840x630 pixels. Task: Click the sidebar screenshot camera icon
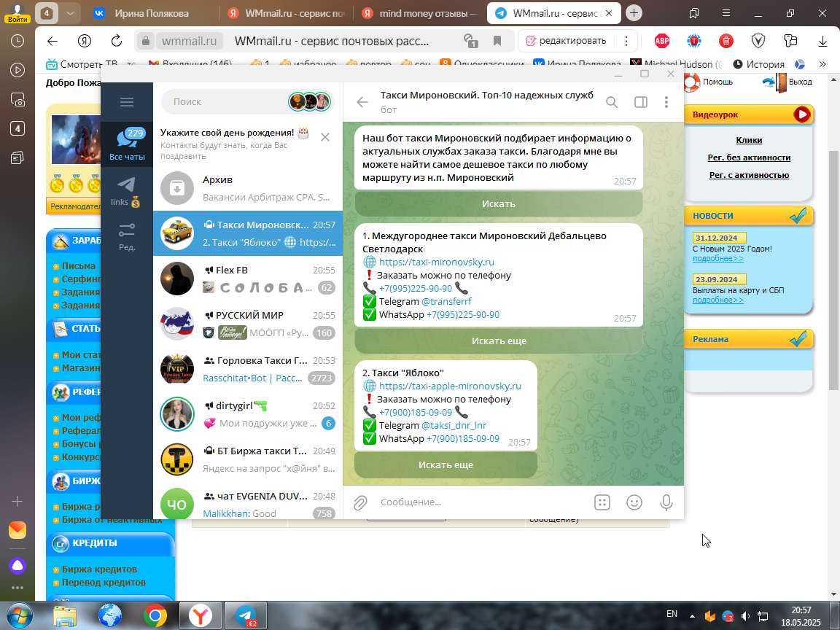click(17, 100)
